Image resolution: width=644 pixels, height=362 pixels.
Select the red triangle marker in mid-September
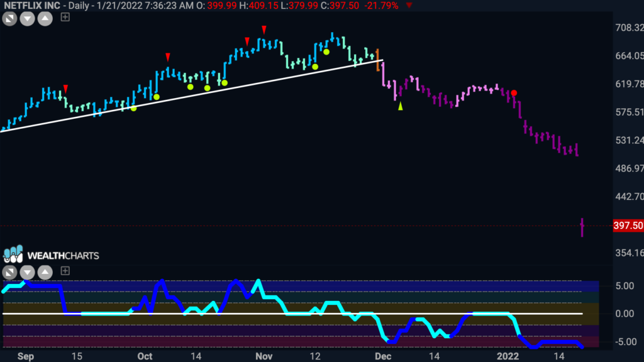pos(65,89)
